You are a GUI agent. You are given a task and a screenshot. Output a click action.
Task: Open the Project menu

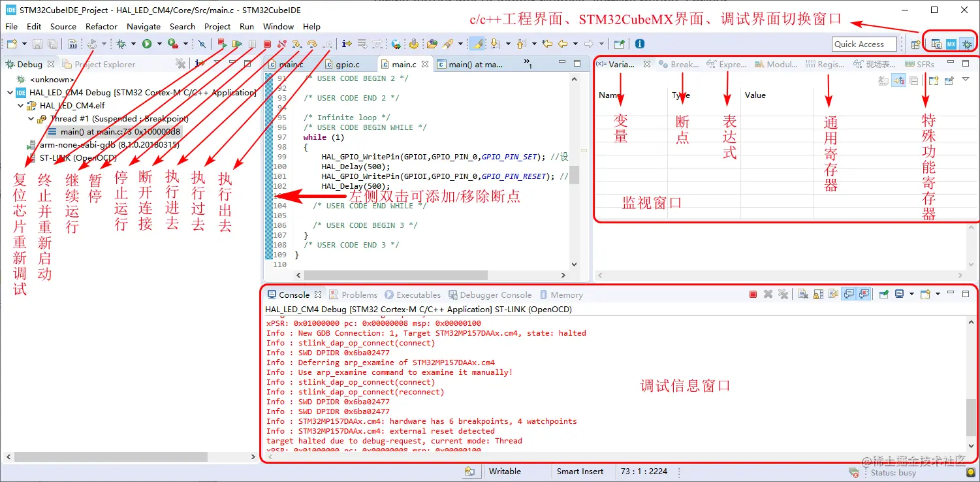(217, 26)
